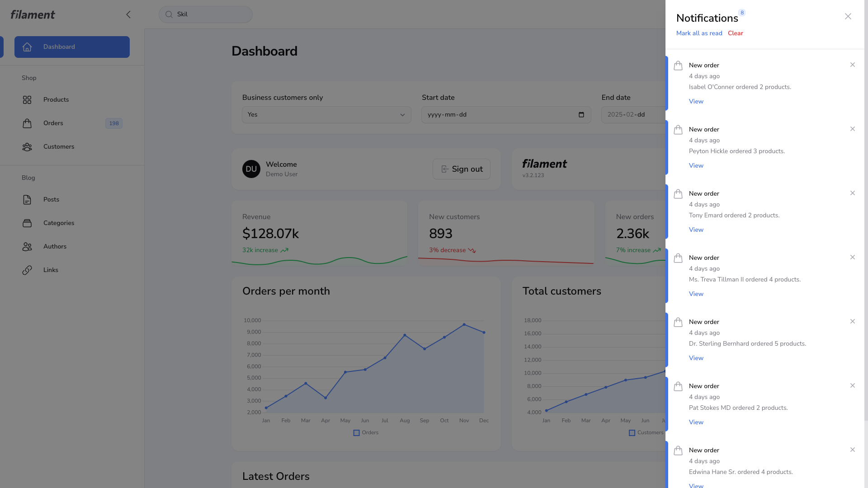Click the Posts document icon
Image resolution: width=868 pixels, height=488 pixels.
(27, 200)
